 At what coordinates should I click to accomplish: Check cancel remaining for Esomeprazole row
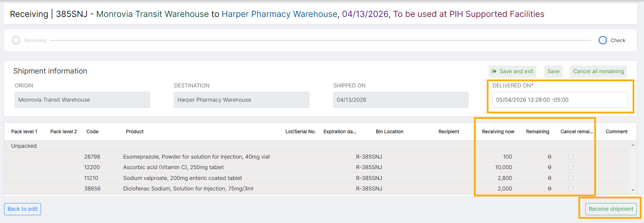[571, 157]
